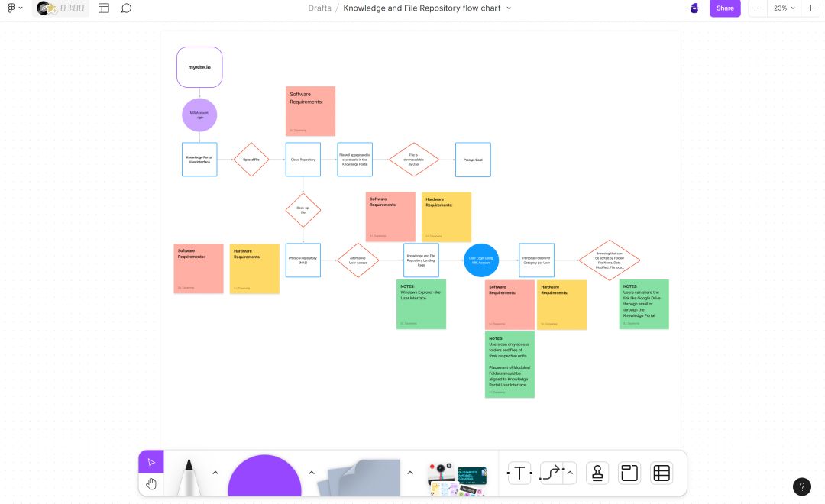Click the Share button

pyautogui.click(x=725, y=8)
